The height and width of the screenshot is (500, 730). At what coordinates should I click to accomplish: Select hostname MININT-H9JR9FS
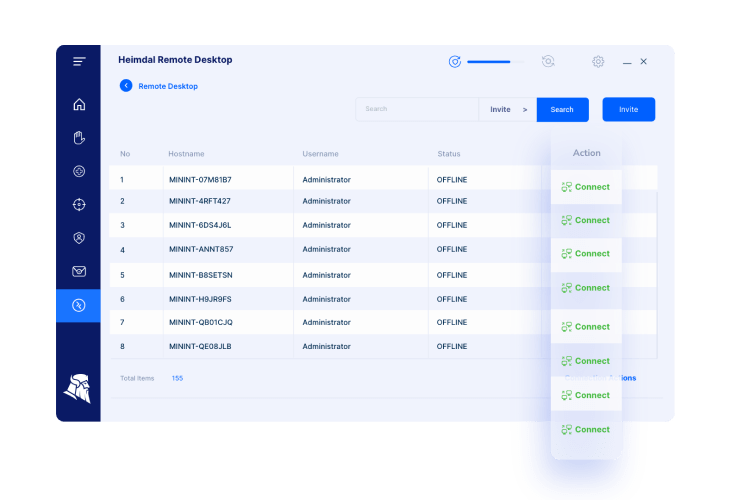[x=200, y=299]
